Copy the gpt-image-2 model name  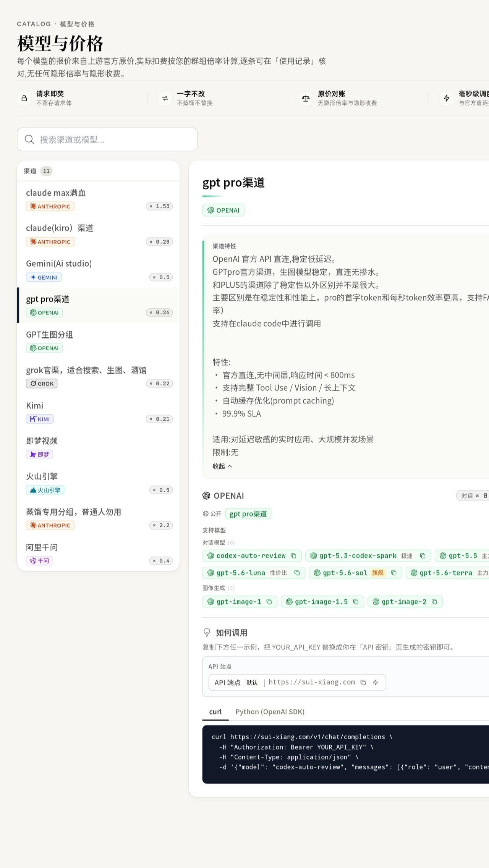(434, 602)
